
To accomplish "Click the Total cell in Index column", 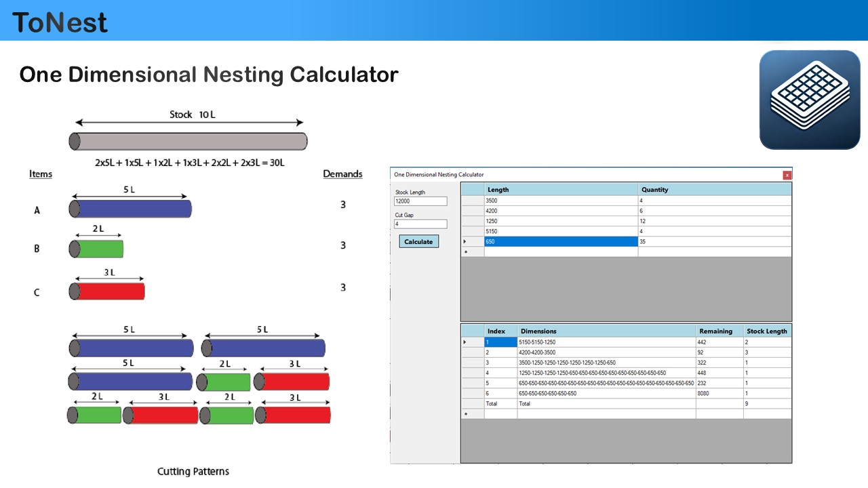I will pos(500,403).
